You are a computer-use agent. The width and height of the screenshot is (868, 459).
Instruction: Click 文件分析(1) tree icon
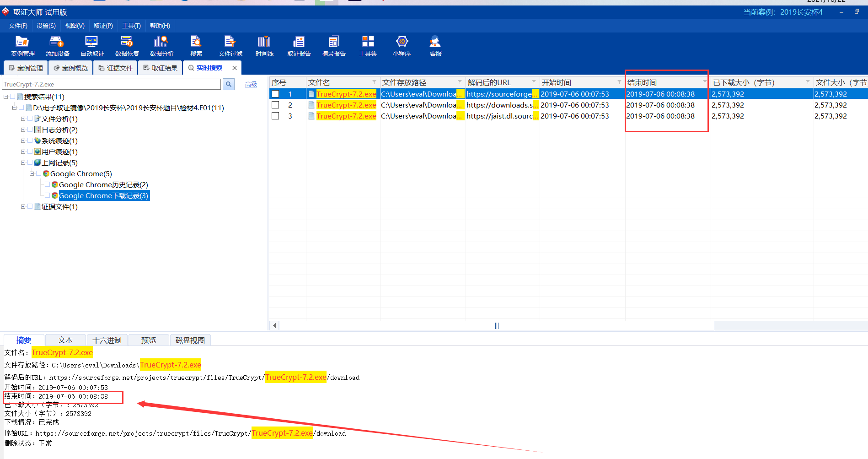[x=38, y=119]
